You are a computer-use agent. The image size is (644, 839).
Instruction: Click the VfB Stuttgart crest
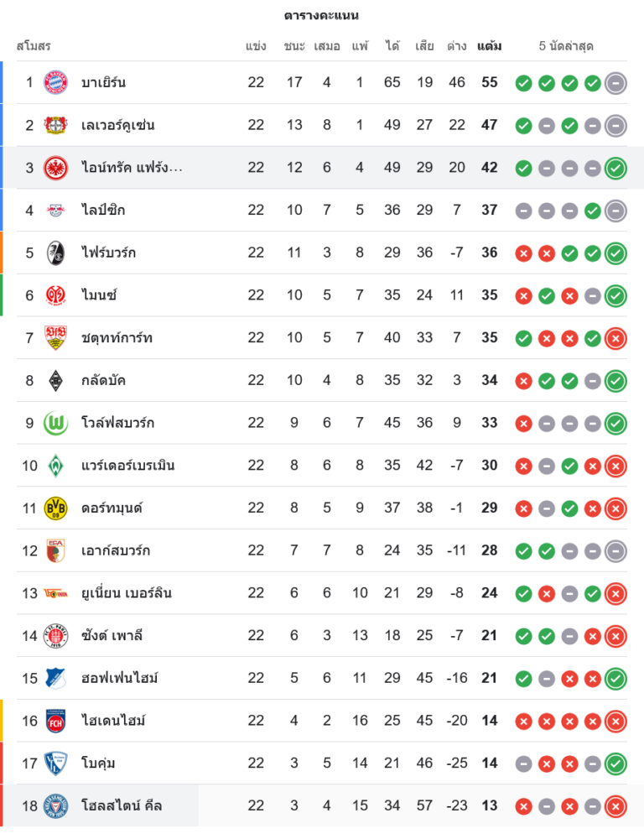(x=55, y=337)
